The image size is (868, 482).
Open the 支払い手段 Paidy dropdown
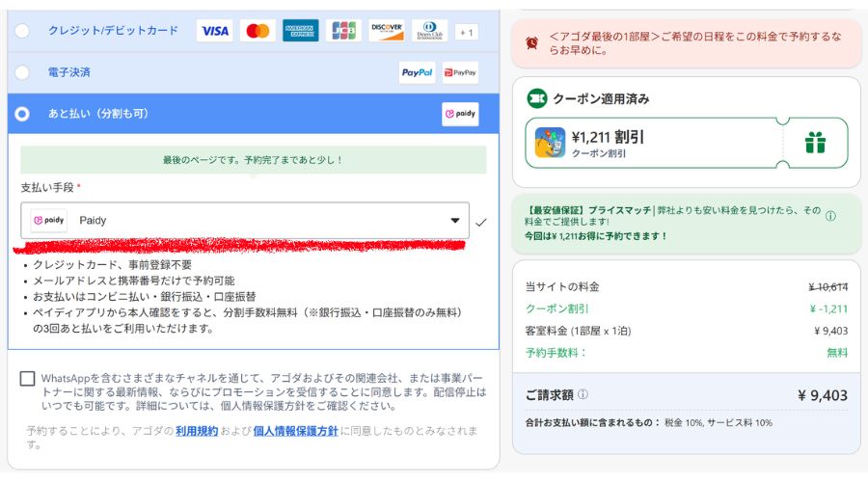pos(245,220)
